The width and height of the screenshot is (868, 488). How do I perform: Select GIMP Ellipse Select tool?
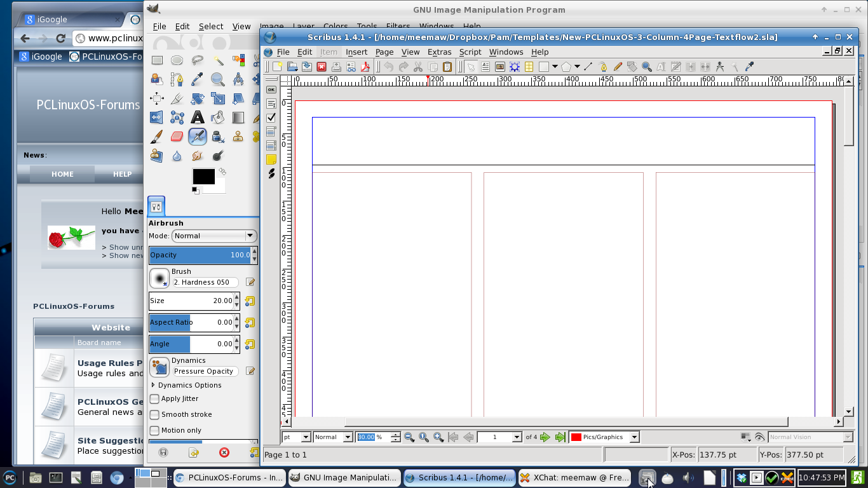point(177,60)
